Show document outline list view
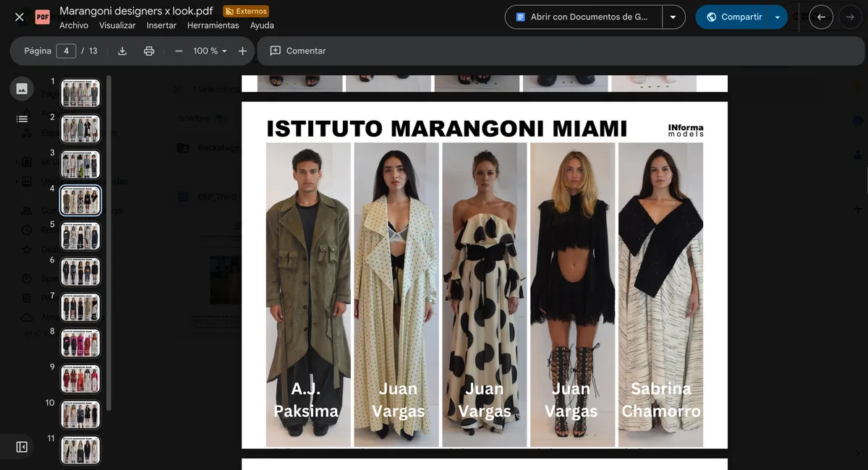 point(22,119)
